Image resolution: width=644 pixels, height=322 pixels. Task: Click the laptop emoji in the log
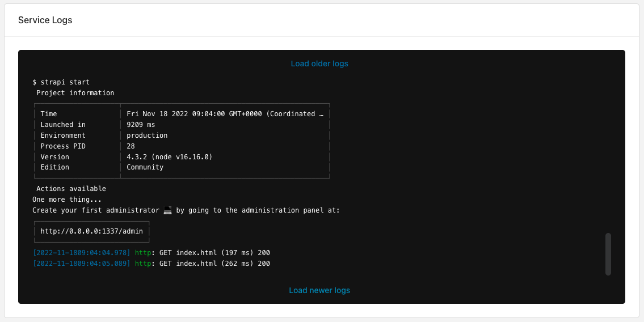click(167, 210)
